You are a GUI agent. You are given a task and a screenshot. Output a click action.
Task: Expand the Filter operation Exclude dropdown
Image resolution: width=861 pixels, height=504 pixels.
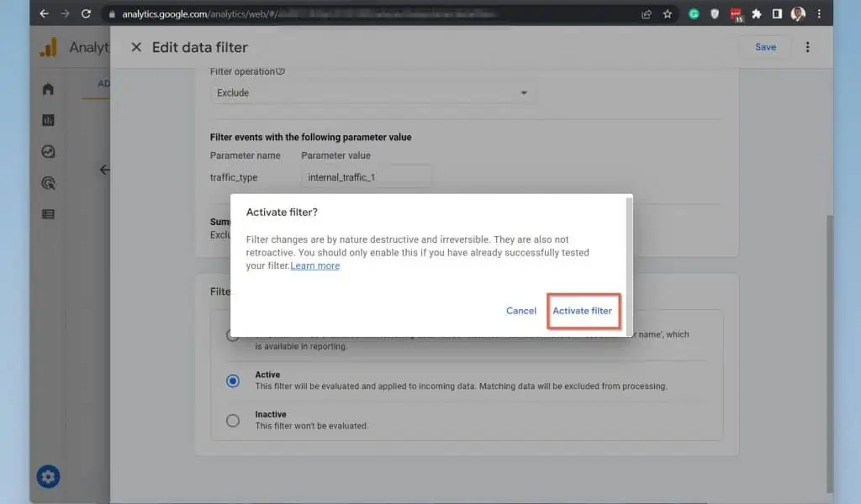(372, 93)
